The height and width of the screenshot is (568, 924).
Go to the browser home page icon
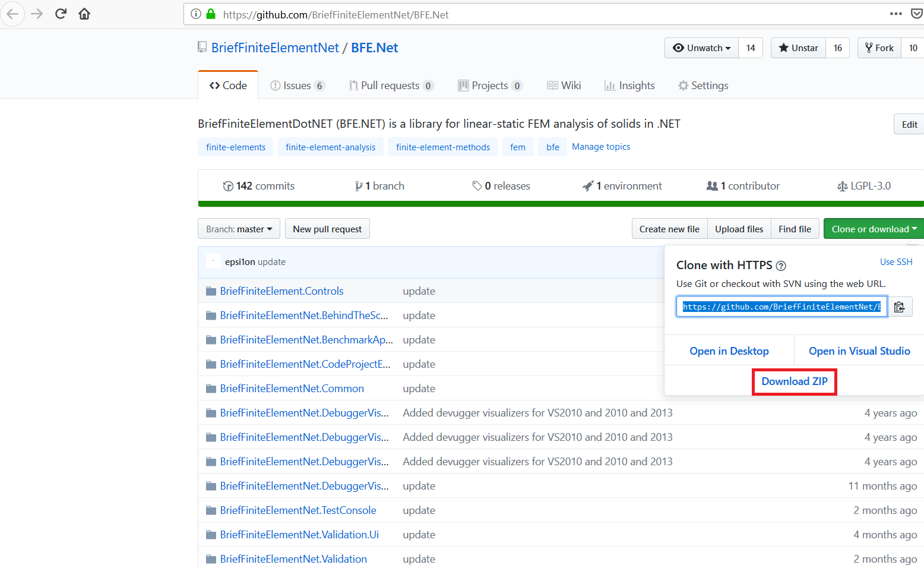click(x=84, y=14)
